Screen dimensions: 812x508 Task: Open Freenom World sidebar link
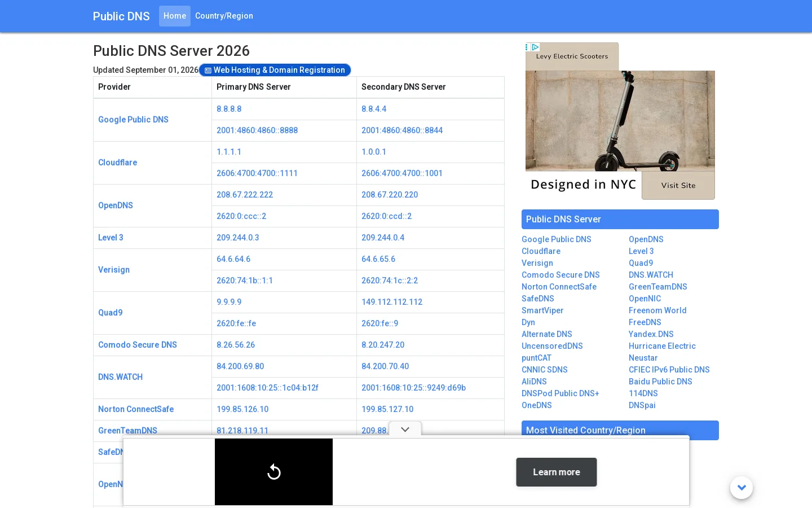[x=657, y=310]
